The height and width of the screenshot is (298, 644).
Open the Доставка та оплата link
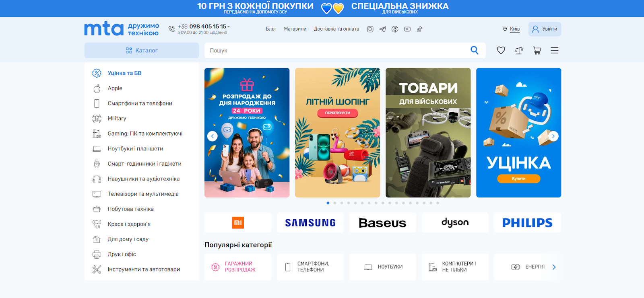[336, 29]
